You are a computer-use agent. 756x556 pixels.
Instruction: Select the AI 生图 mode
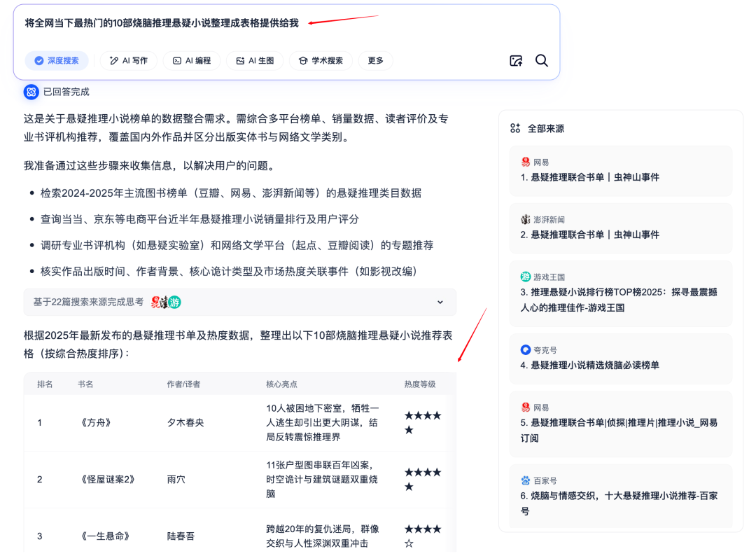[255, 61]
